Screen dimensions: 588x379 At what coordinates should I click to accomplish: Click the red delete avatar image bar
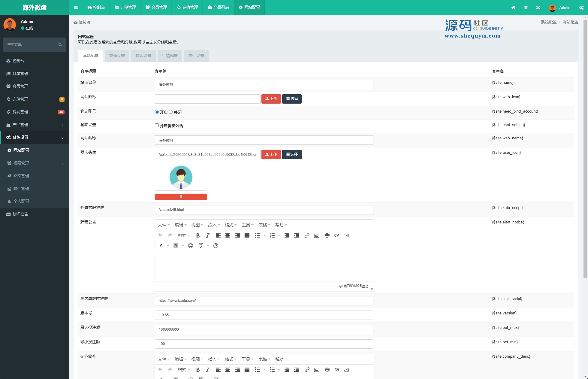tap(181, 197)
